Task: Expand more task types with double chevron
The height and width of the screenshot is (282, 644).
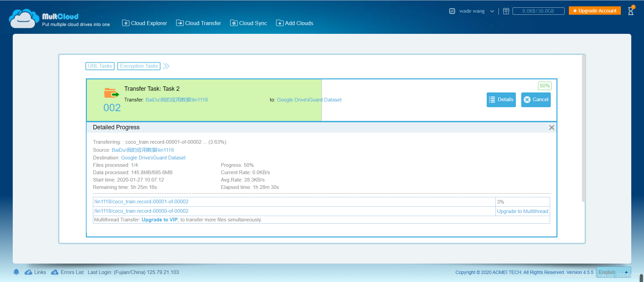Action: point(166,66)
